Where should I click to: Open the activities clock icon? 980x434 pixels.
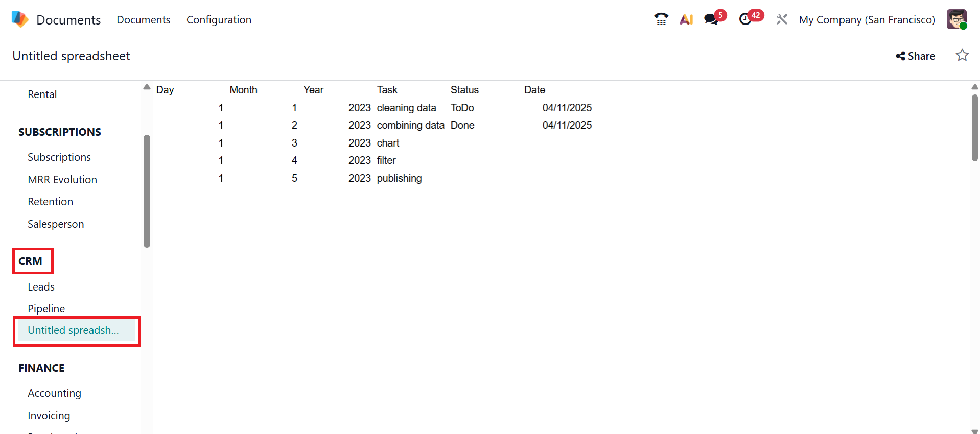click(745, 19)
